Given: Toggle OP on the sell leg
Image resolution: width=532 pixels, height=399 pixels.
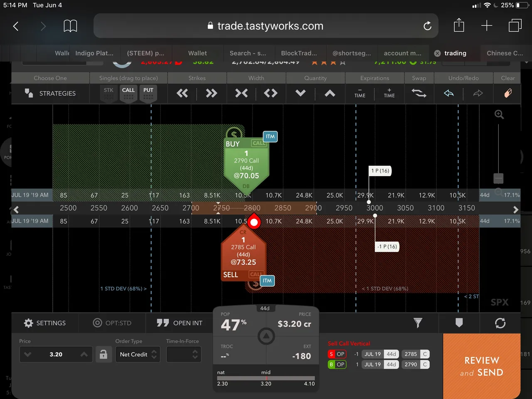Looking at the screenshot, I should [340, 354].
